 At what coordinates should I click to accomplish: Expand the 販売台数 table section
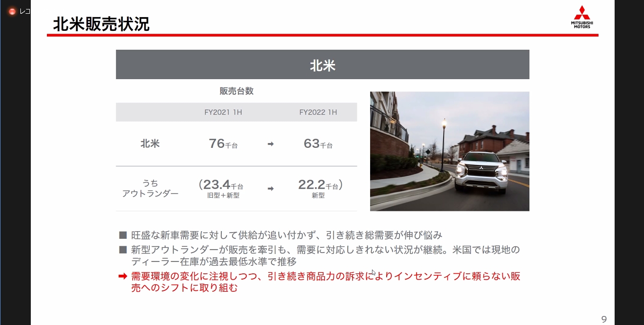pos(236,91)
